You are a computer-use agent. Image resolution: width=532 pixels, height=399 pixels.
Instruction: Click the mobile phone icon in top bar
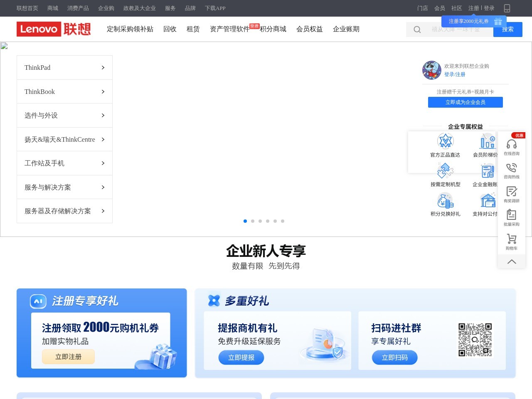[x=507, y=8]
